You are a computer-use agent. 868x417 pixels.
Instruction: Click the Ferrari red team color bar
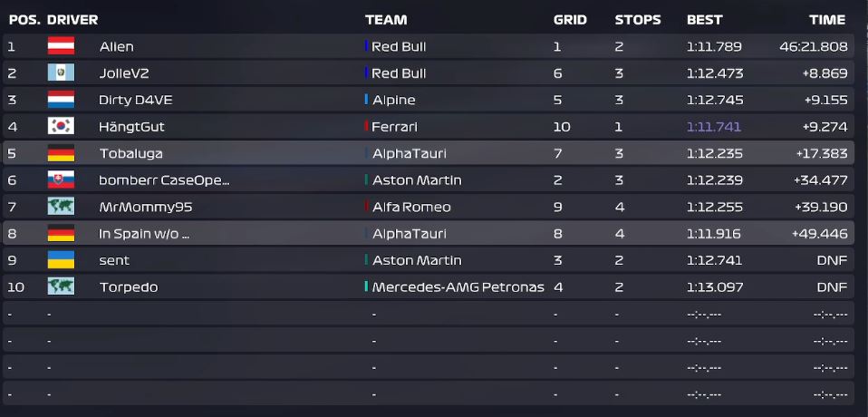click(x=366, y=126)
